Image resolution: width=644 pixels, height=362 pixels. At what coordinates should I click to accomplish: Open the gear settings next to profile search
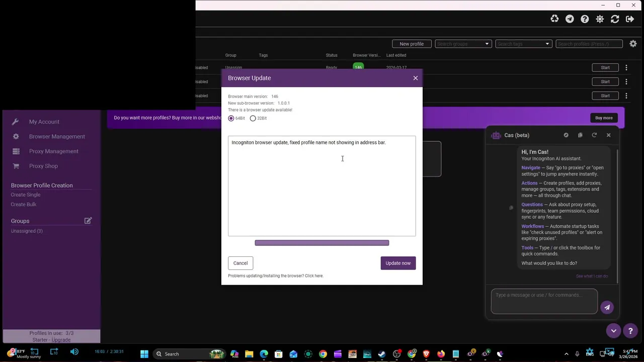[x=633, y=44]
